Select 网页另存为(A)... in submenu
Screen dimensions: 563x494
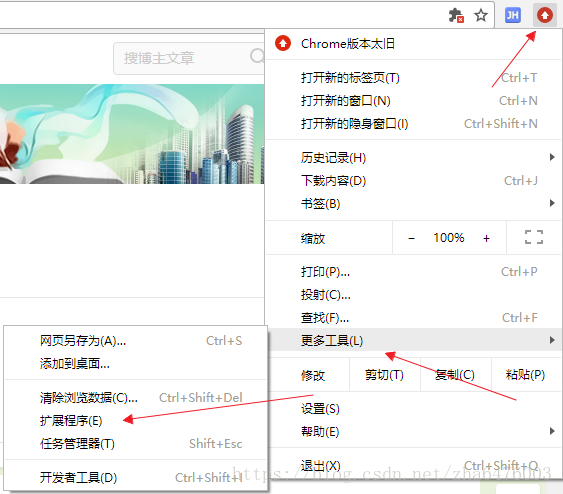(136, 341)
